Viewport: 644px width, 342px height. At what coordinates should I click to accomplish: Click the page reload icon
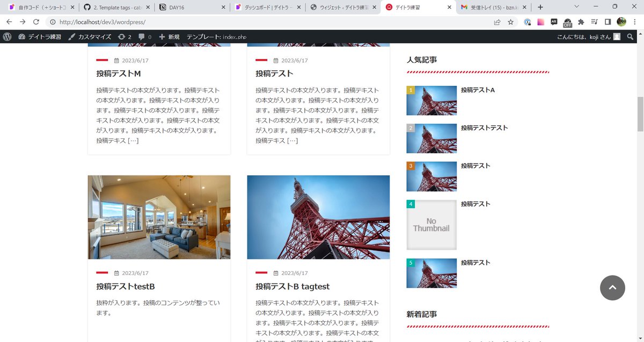pos(35,22)
